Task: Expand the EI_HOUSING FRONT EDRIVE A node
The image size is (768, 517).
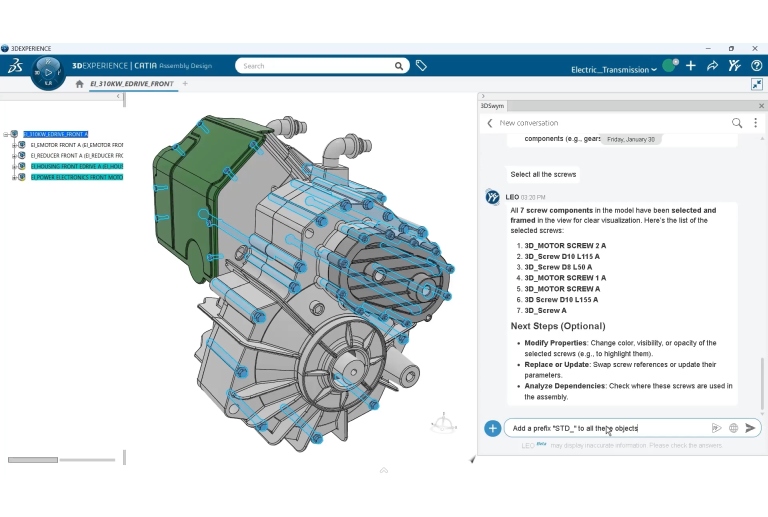Action: coord(14,166)
